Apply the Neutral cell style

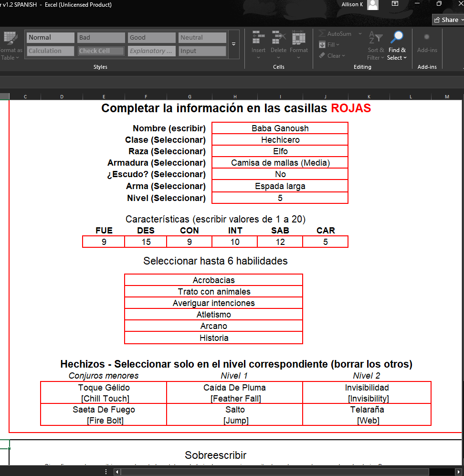pyautogui.click(x=202, y=38)
